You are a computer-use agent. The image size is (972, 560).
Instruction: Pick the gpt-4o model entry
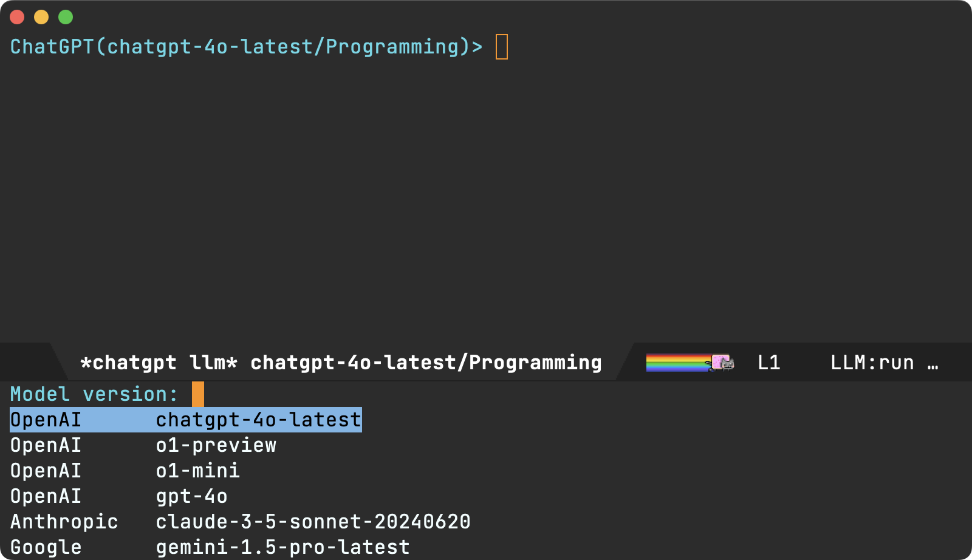191,496
